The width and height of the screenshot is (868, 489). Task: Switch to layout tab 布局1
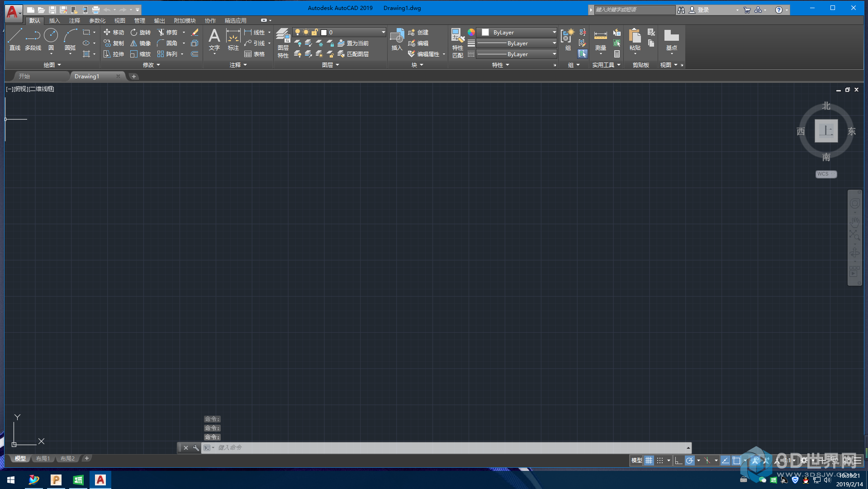click(x=43, y=459)
